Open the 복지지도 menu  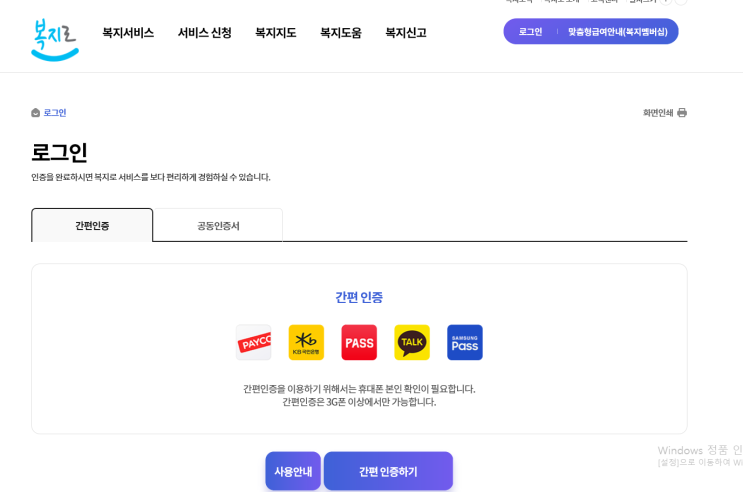tap(275, 33)
